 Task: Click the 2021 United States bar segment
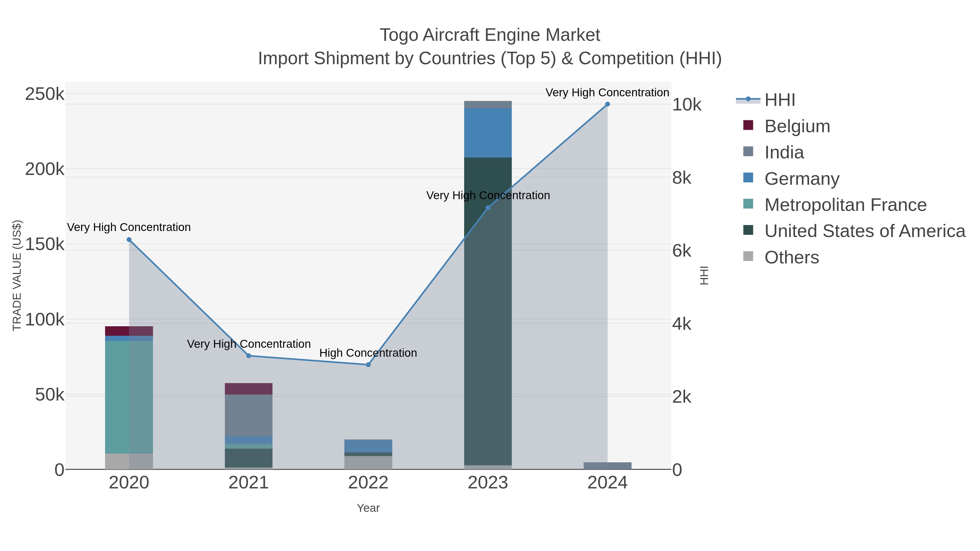(249, 458)
